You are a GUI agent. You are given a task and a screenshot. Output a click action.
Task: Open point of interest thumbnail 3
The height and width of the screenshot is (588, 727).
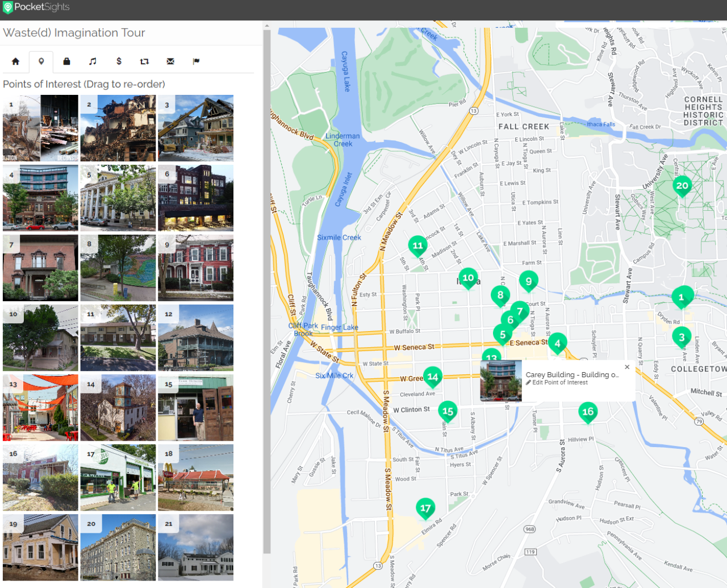pos(195,128)
